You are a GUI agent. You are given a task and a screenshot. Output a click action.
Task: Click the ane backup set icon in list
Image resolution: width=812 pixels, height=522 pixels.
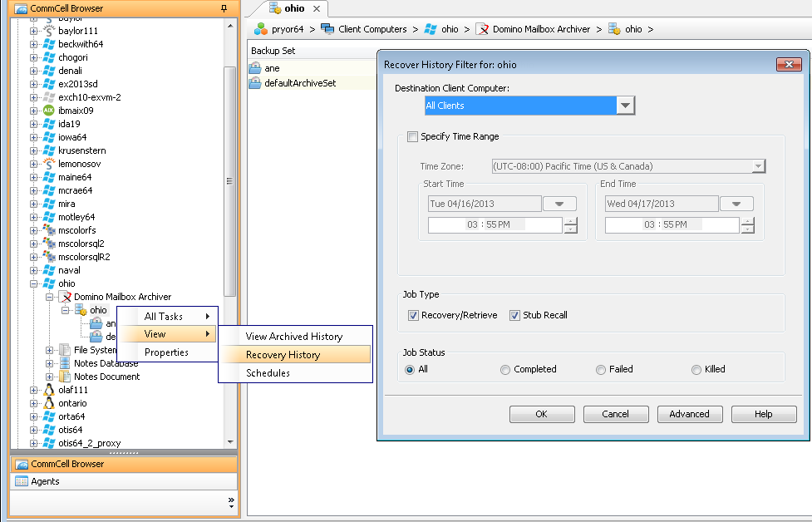coord(255,68)
